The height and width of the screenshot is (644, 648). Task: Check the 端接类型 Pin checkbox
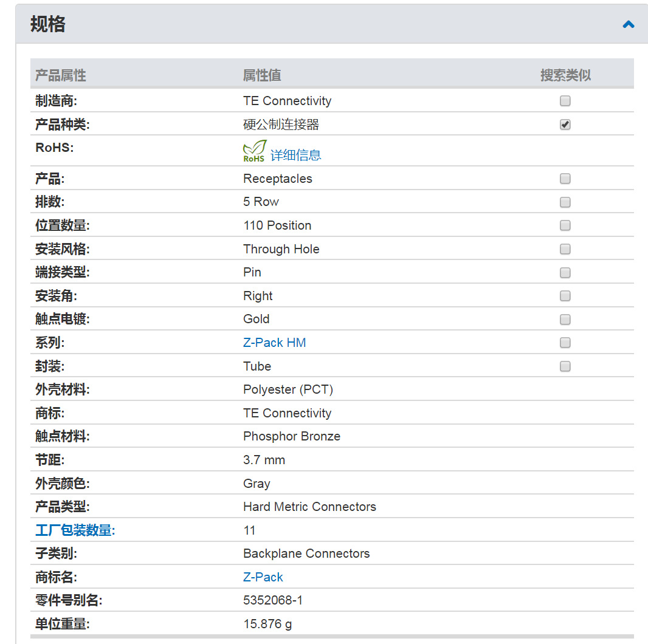pos(565,273)
